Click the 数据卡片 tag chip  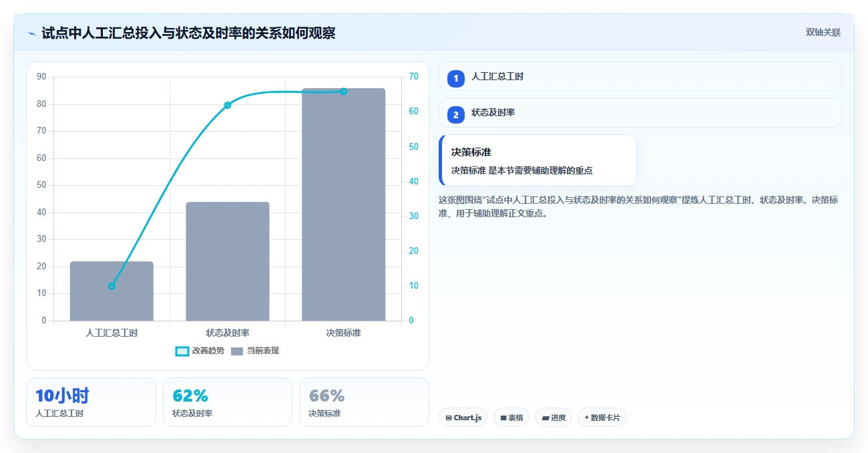[602, 418]
